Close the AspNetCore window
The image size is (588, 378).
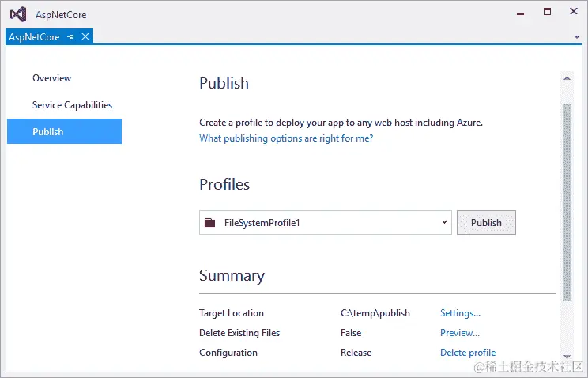573,11
